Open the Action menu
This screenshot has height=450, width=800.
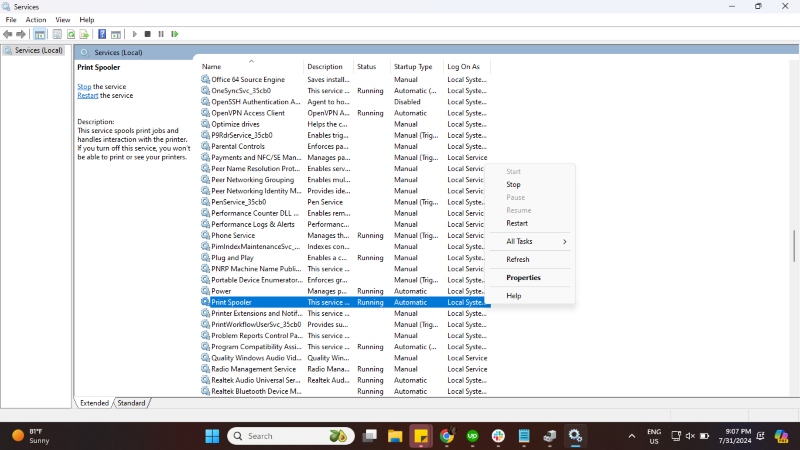tap(35, 19)
